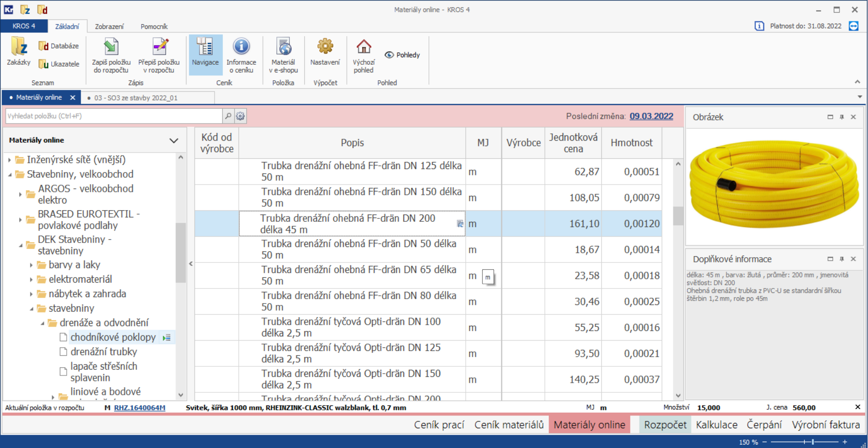Collapse the drenáže a odvodnění folder
The width and height of the screenshot is (868, 448).
43,323
